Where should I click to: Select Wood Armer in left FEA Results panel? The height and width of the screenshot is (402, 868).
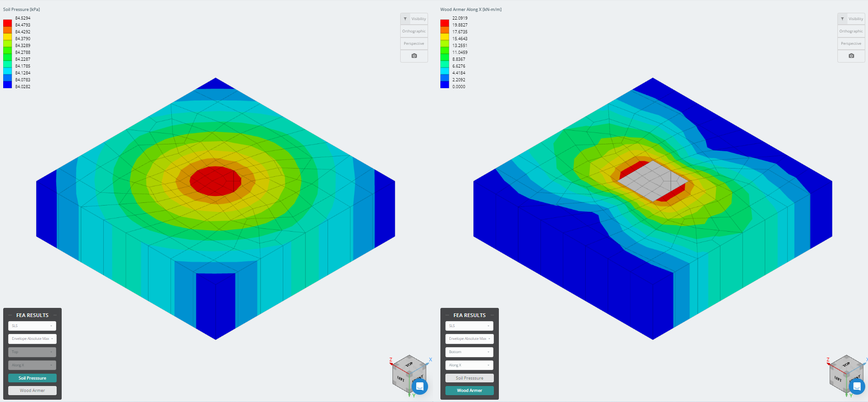point(32,391)
